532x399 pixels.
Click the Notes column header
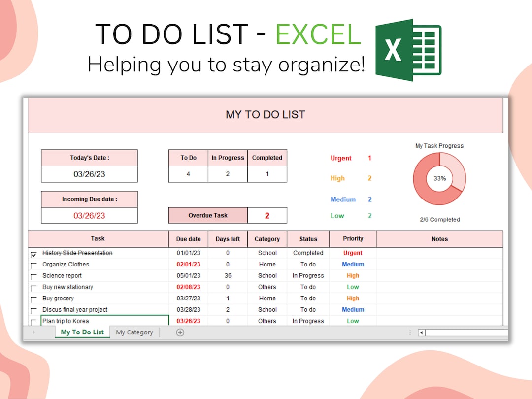(x=440, y=239)
